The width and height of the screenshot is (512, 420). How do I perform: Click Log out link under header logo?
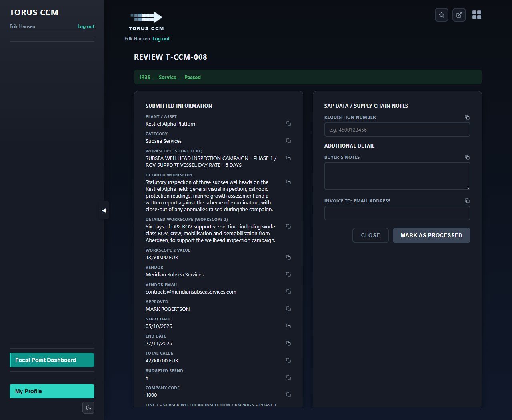(161, 39)
